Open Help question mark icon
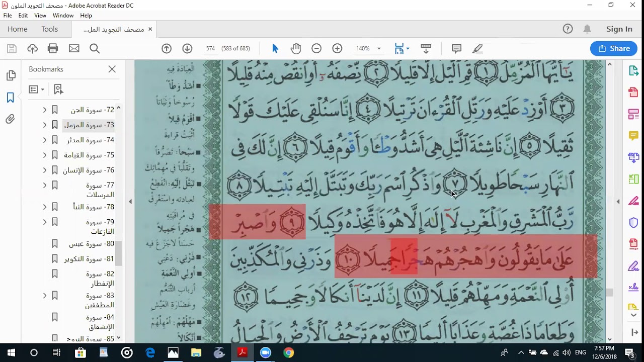The width and height of the screenshot is (644, 362). tap(568, 29)
